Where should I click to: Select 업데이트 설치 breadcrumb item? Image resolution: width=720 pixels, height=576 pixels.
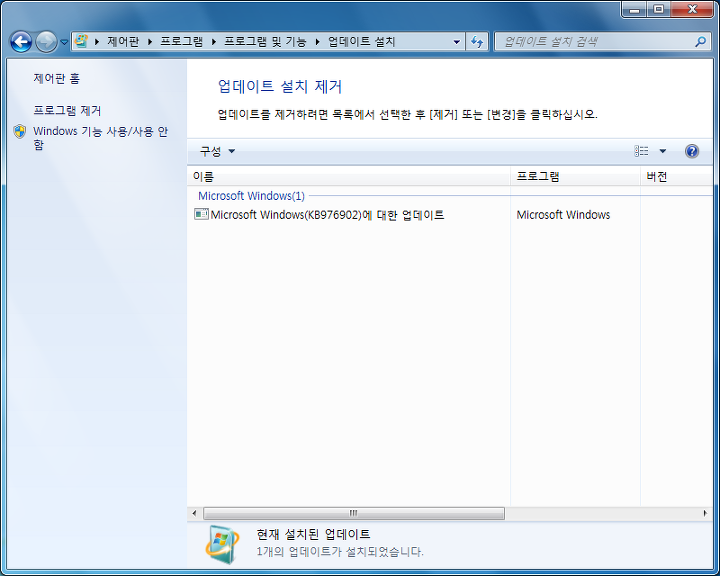[361, 41]
